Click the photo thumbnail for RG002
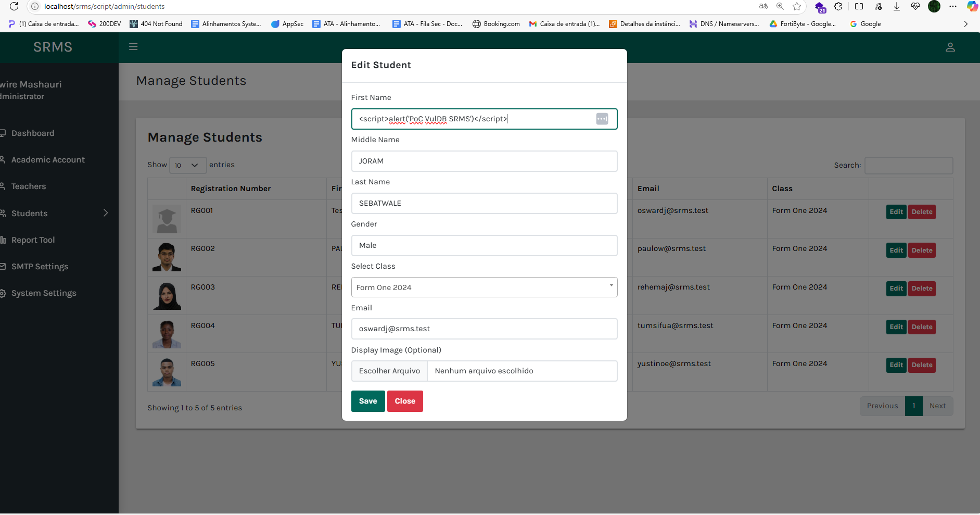Viewport: 980px width, 515px height. click(167, 257)
